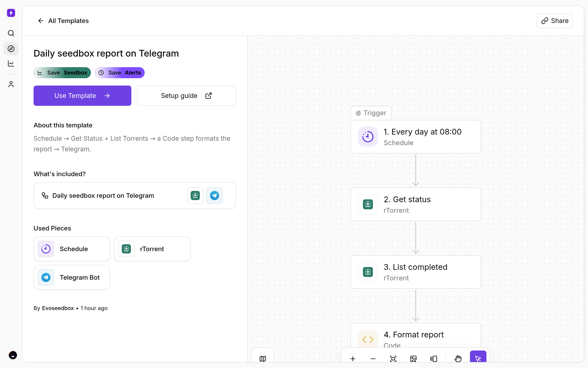Open the Setup guide link

click(186, 96)
